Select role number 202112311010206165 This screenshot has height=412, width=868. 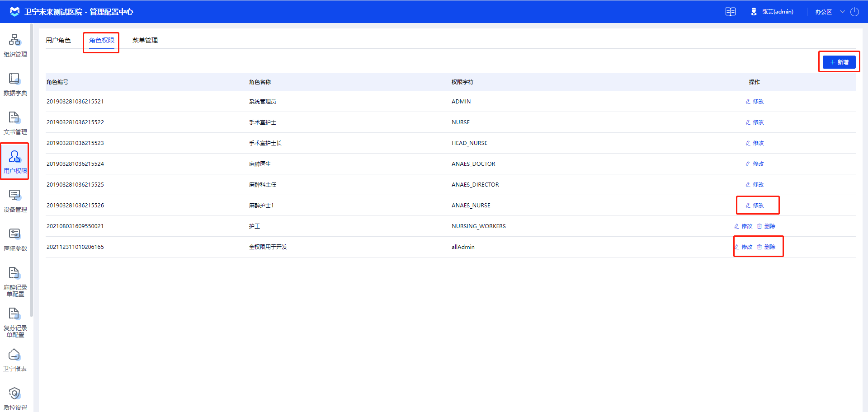[x=75, y=247]
